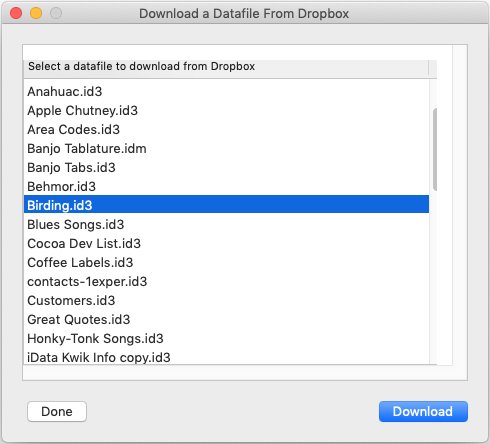
Task: Select the Apple Chutney.id3 datafile
Action: (x=226, y=111)
